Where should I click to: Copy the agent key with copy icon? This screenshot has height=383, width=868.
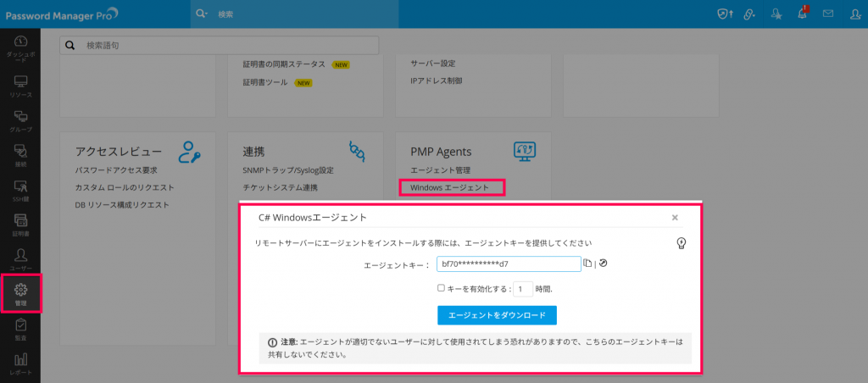[x=588, y=264]
